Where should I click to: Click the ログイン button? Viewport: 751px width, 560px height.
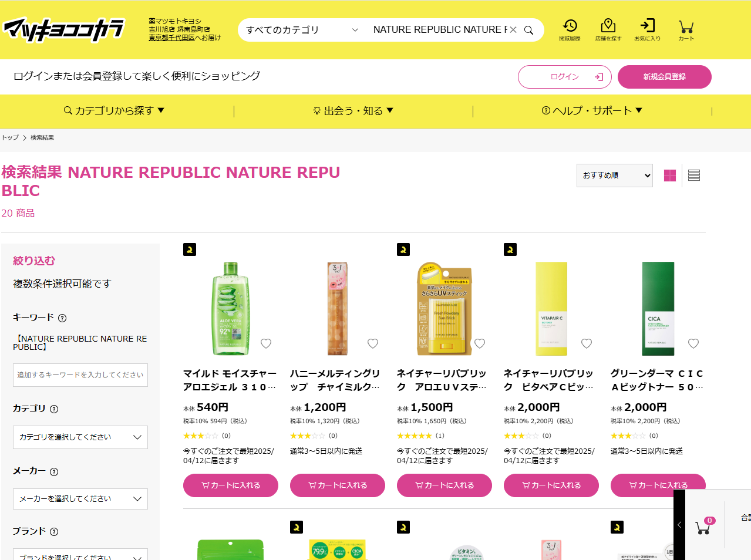(x=565, y=77)
